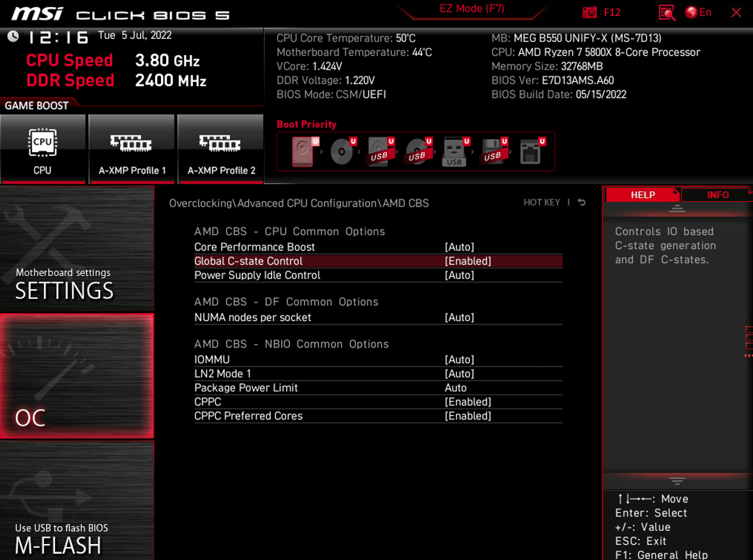Select USB key boot device icon
This screenshot has width=753, height=560.
(456, 151)
